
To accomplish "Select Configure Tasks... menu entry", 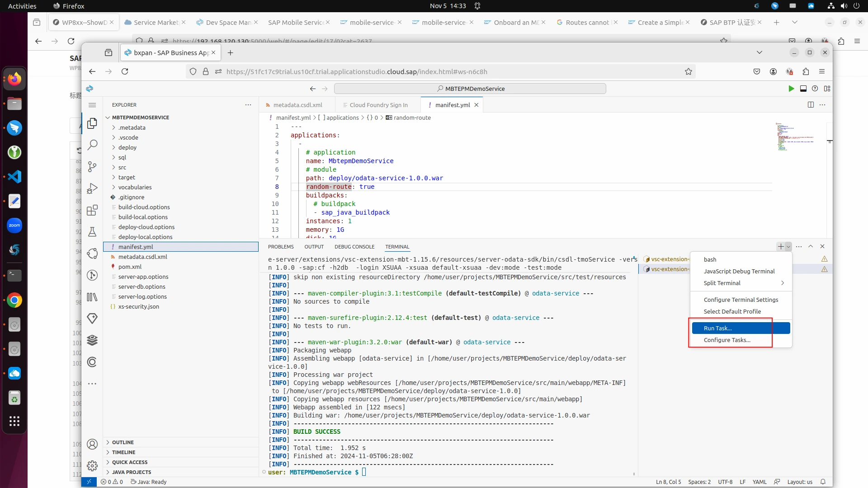I will click(x=741, y=340).
